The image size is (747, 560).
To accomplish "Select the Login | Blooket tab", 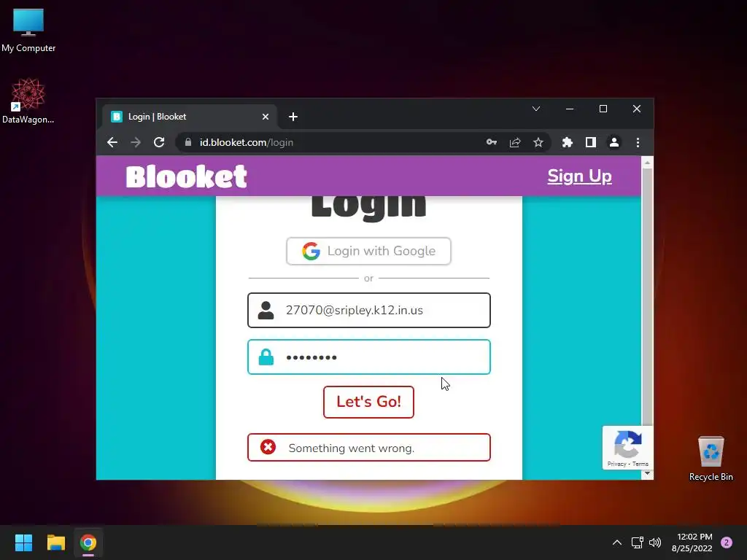I will 190,117.
